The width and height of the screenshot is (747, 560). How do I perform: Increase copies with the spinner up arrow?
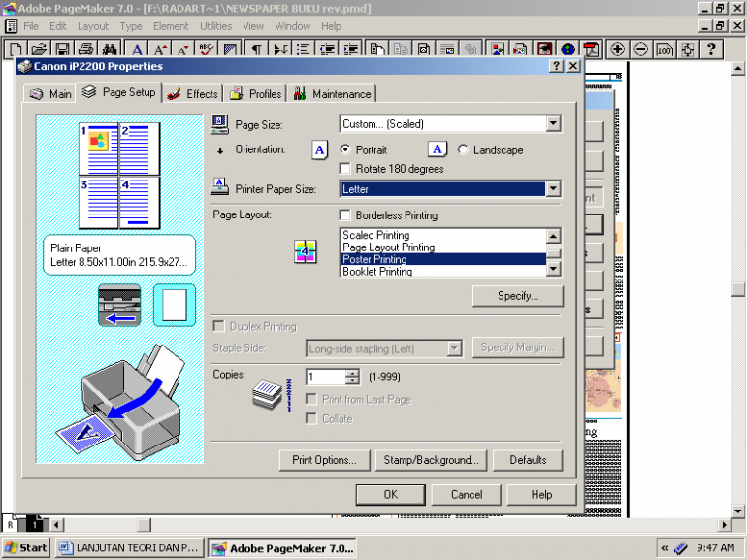point(352,373)
